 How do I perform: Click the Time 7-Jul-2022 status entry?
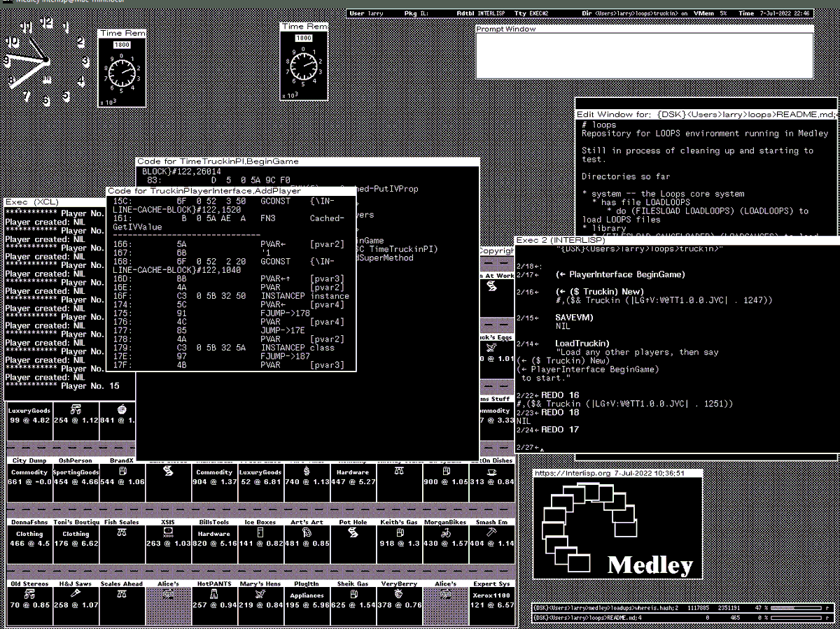pyautogui.click(x=775, y=13)
